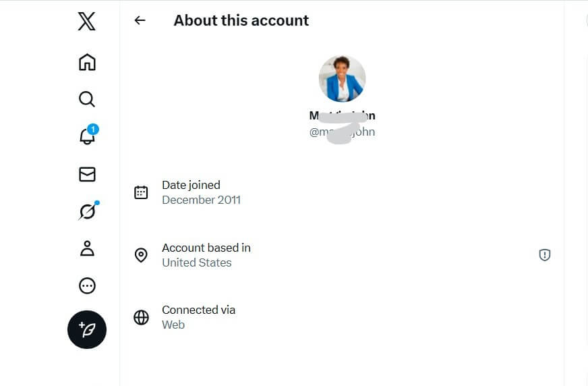Click the account's @ handle
This screenshot has width=588, height=386.
pos(342,132)
